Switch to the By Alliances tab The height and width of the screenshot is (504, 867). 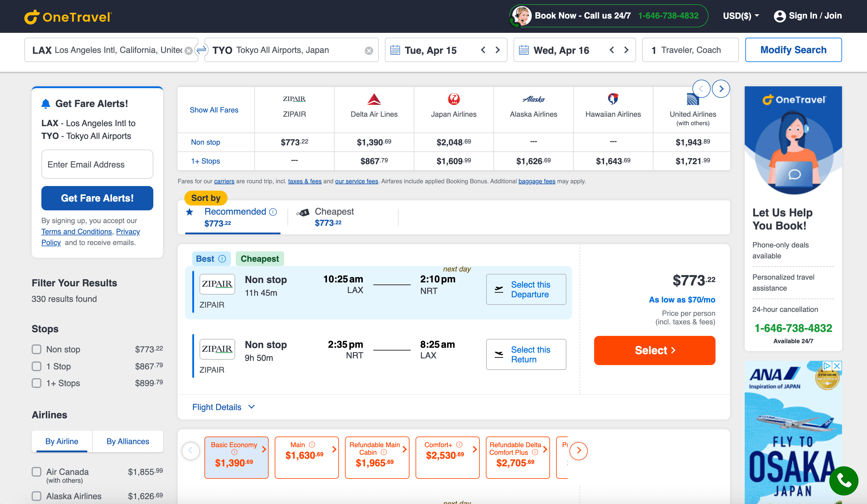click(x=128, y=441)
